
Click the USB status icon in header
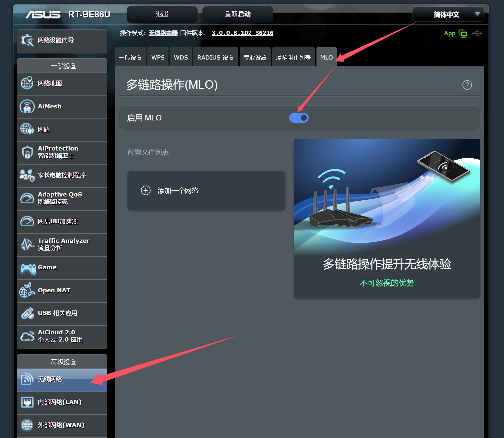(477, 33)
